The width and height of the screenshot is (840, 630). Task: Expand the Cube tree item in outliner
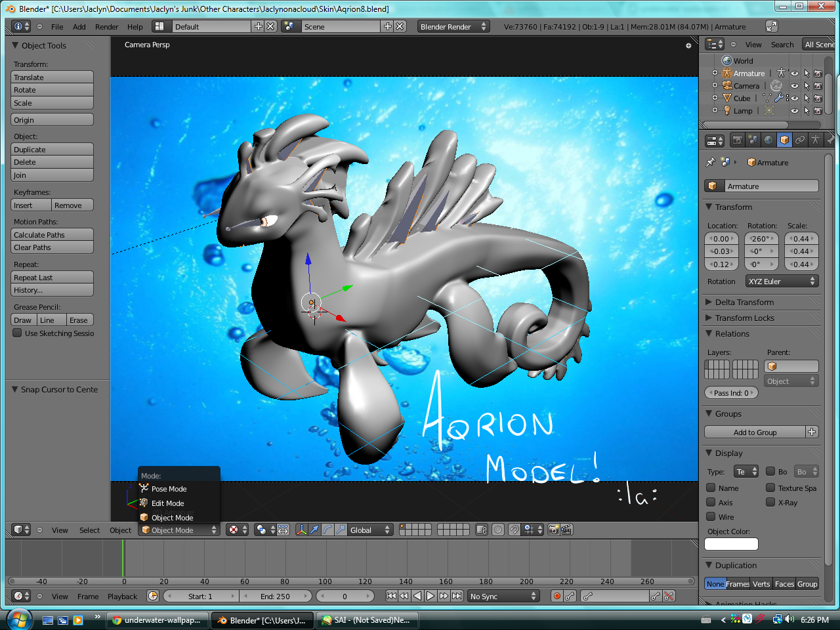click(715, 98)
